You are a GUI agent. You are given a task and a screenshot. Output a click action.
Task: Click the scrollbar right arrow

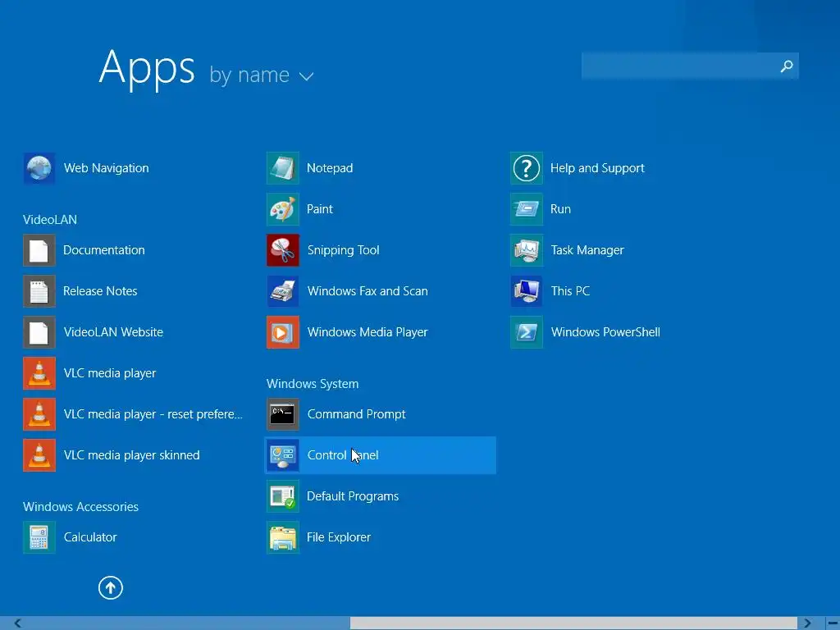point(807,623)
